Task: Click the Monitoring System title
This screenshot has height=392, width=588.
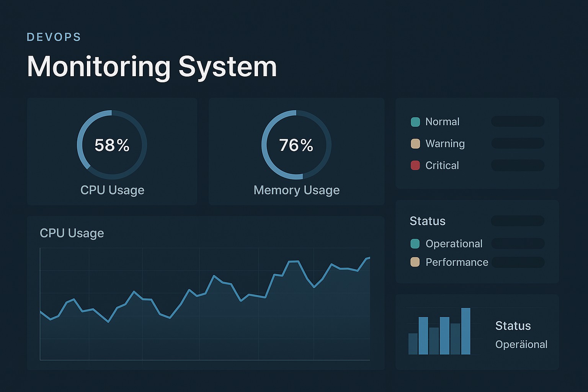Action: pos(152,66)
